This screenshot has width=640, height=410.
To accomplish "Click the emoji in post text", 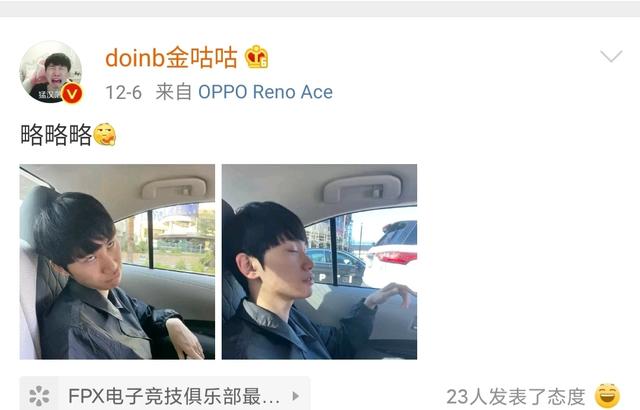I will click(x=105, y=134).
